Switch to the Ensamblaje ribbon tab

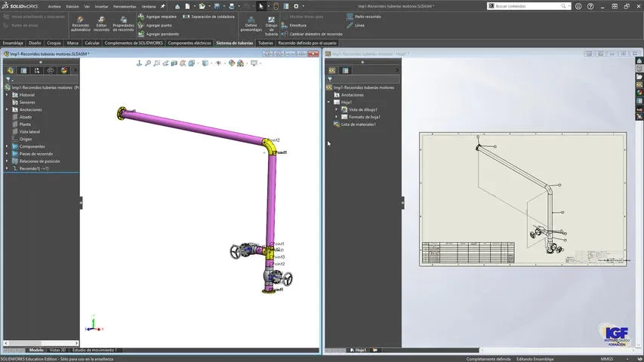13,43
